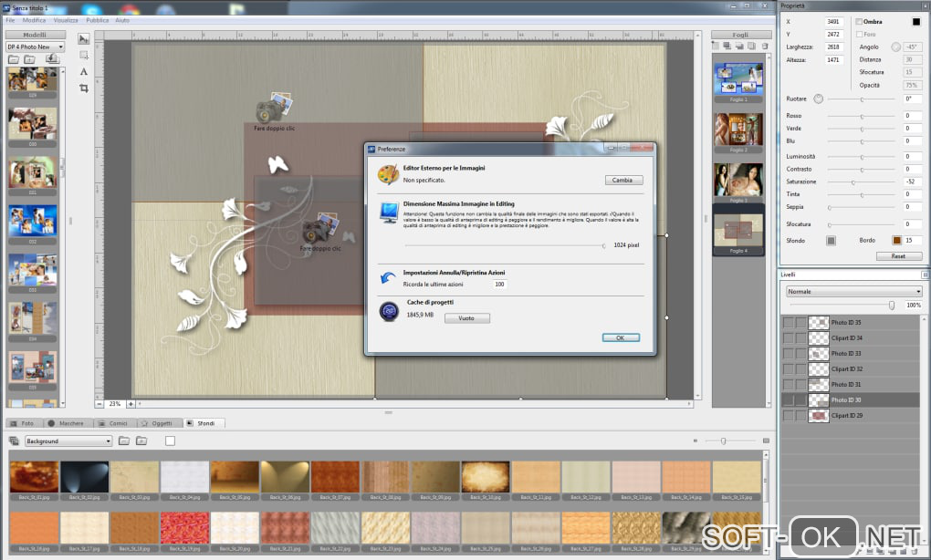Click the layer opacity slider handle
Screen dimensions: 931x560
(891, 305)
